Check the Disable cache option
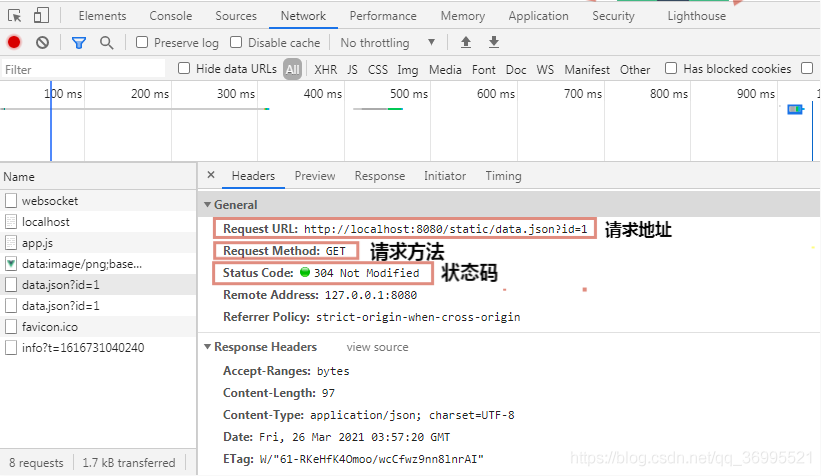Image resolution: width=821 pixels, height=476 pixels. tap(236, 43)
